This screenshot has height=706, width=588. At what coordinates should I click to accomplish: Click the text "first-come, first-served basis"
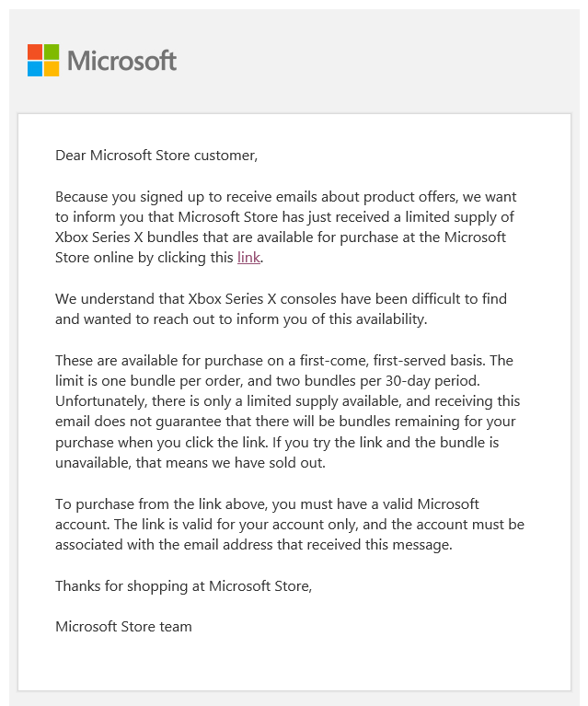coord(393,360)
